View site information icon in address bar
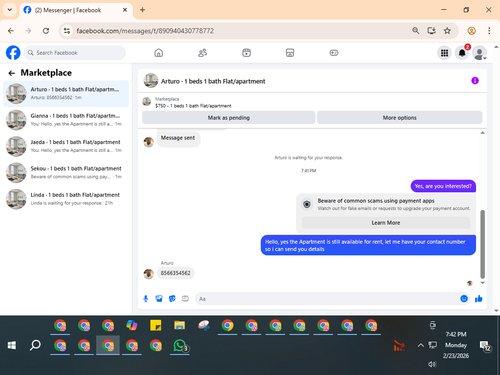 67,31
